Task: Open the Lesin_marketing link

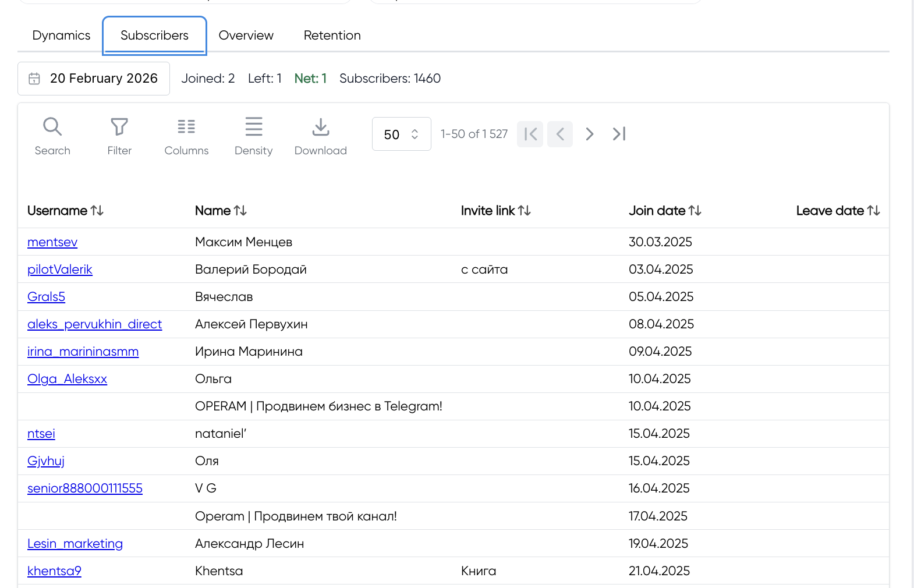Action: [75, 544]
